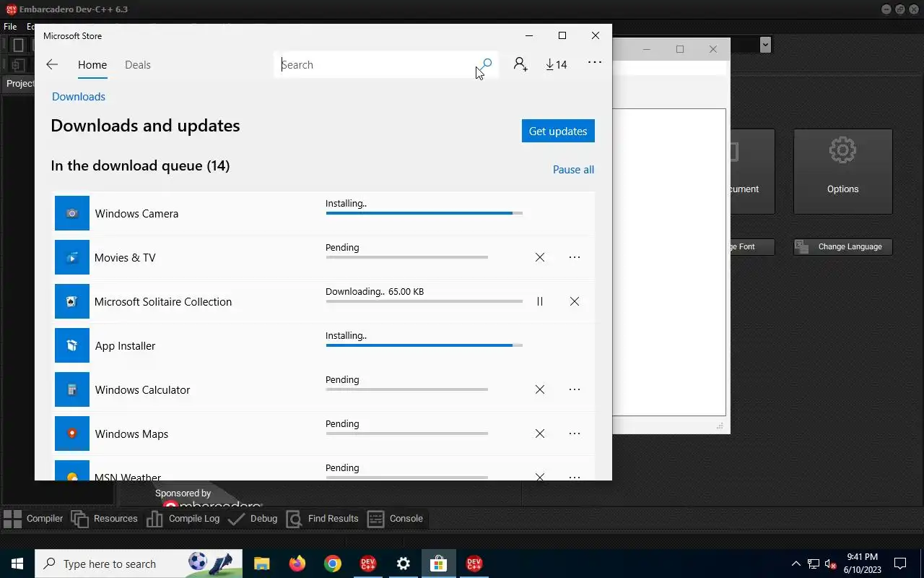Click the taskbar search box
This screenshot has height=578, width=924.
pos(139,564)
